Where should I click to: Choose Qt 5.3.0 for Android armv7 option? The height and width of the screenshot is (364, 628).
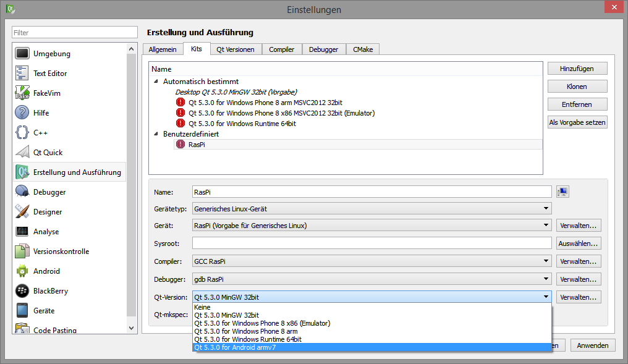[x=372, y=347]
